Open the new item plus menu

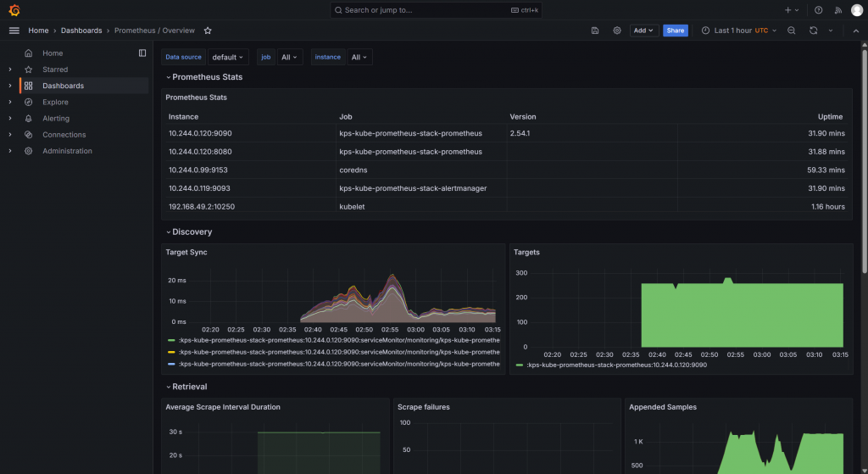point(792,10)
